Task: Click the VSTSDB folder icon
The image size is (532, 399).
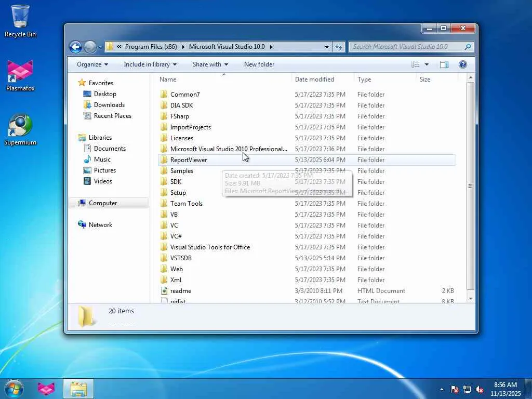Action: 164,258
